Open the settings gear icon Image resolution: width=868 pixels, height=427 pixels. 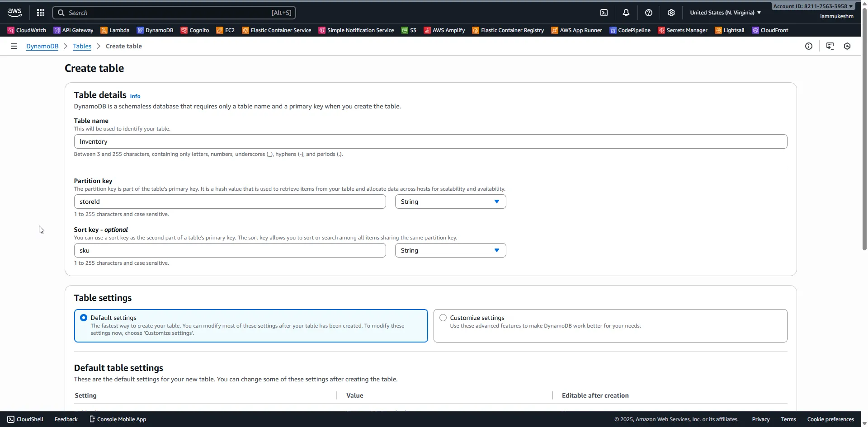click(671, 12)
